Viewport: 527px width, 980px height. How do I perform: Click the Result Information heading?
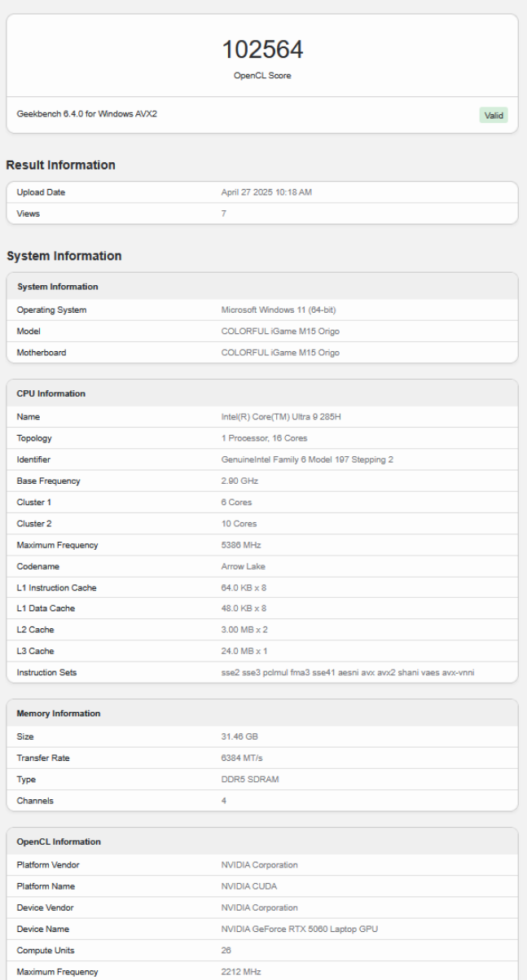61,165
